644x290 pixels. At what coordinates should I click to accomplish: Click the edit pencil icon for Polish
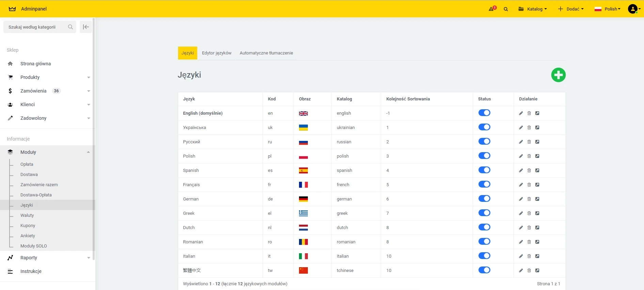point(521,156)
